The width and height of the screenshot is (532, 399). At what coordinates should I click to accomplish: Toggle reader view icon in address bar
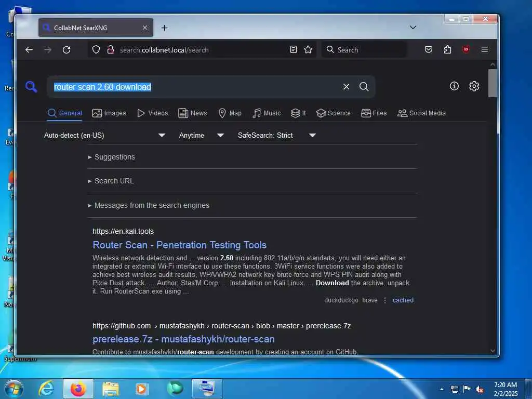(x=294, y=49)
